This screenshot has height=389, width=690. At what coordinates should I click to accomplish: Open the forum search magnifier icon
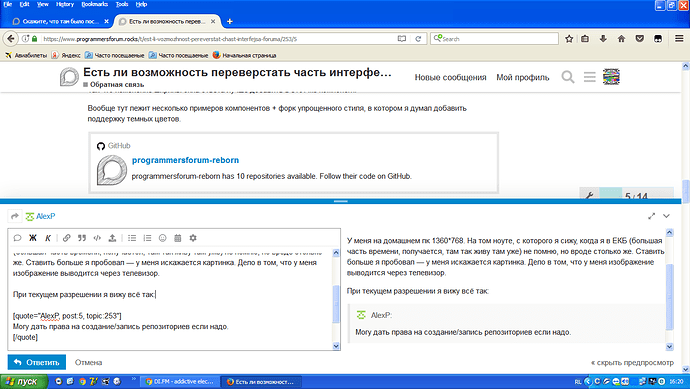coord(568,77)
